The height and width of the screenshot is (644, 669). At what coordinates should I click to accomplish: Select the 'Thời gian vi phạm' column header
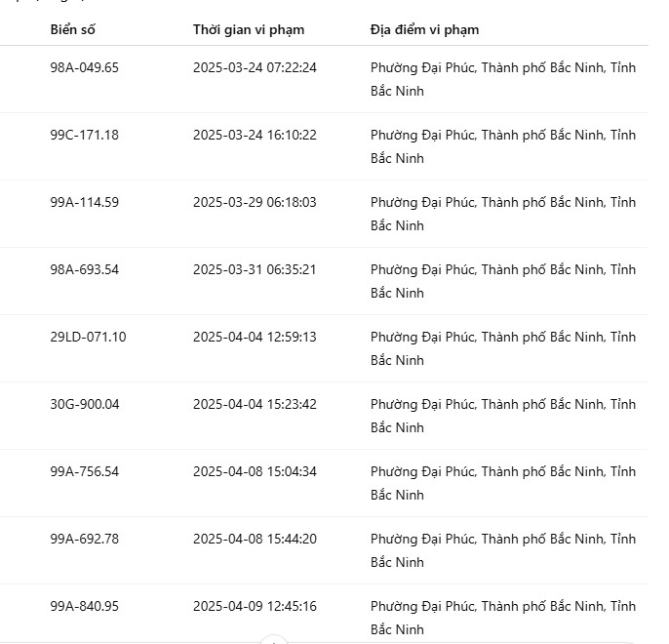coord(249,30)
